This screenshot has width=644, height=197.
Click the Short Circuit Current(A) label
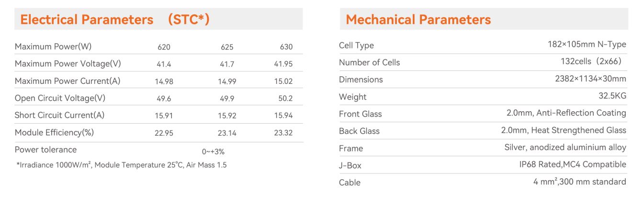pyautogui.click(x=59, y=115)
